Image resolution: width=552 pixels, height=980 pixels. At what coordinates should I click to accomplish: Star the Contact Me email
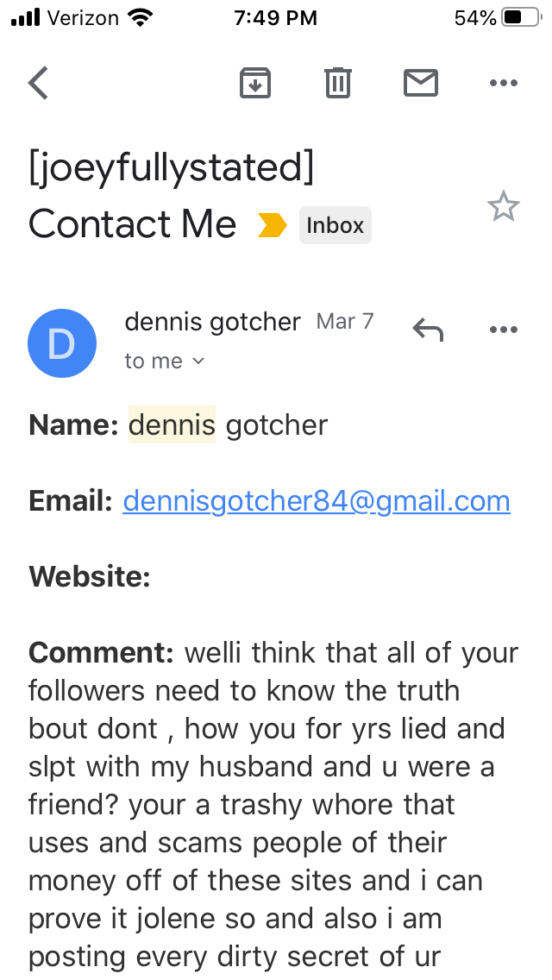[x=503, y=207]
